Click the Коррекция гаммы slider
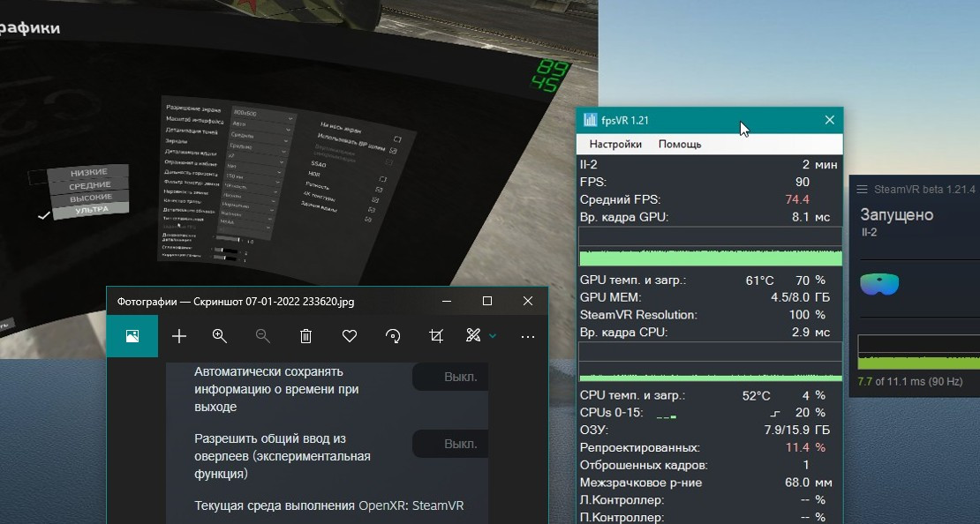This screenshot has height=524, width=980. pyautogui.click(x=225, y=258)
